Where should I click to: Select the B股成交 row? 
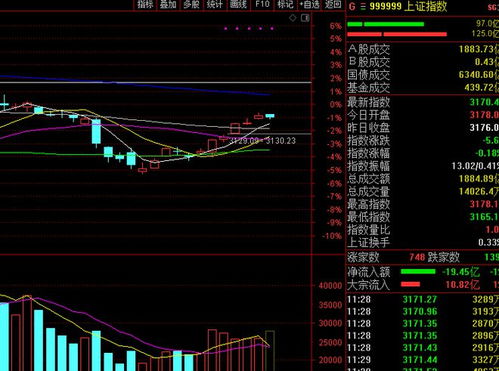[423, 62]
